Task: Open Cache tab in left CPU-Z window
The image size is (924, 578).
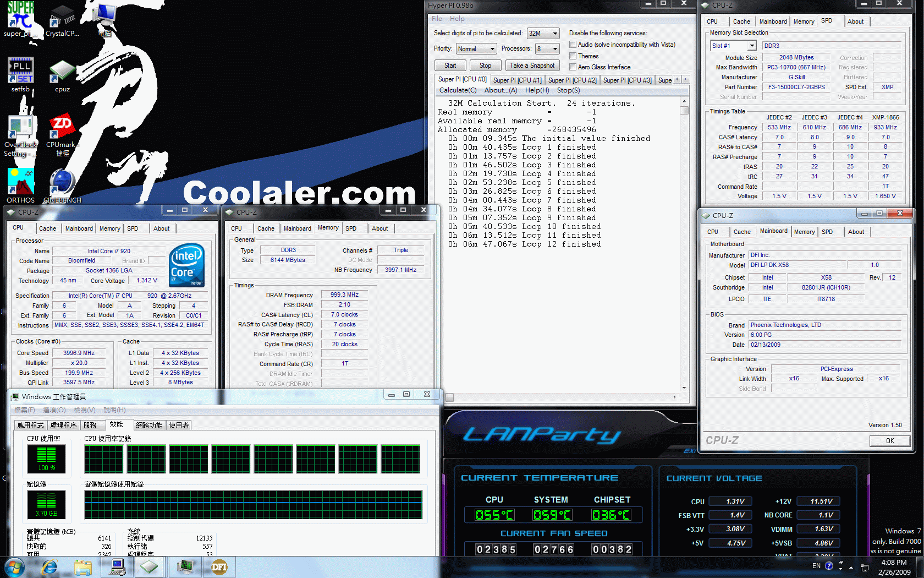Action: pos(47,228)
